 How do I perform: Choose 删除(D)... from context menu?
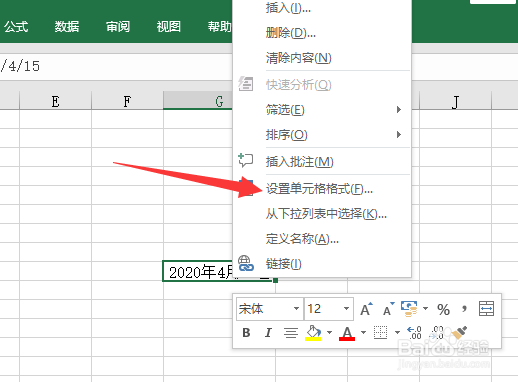coord(291,33)
